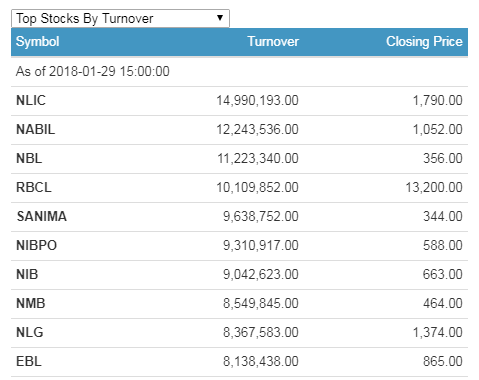
Task: Click NLG closing price 1,374.00
Action: (x=438, y=332)
